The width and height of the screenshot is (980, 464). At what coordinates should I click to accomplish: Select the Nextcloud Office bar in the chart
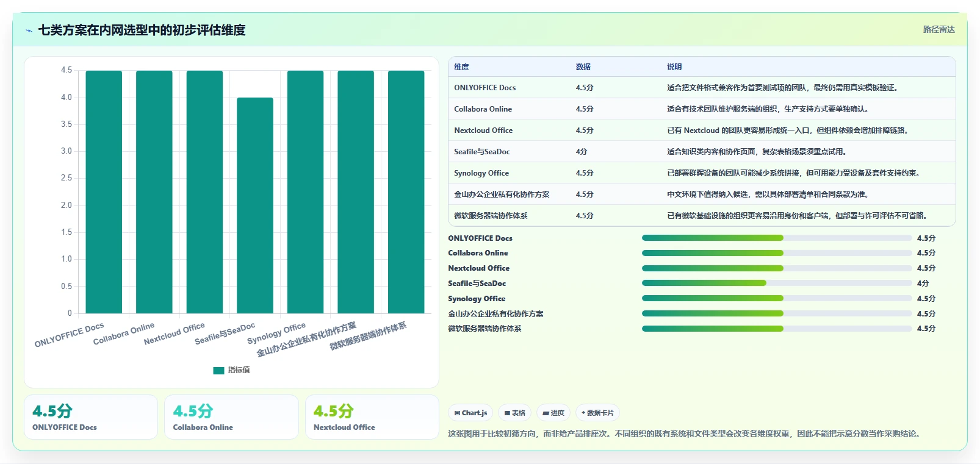tap(204, 192)
